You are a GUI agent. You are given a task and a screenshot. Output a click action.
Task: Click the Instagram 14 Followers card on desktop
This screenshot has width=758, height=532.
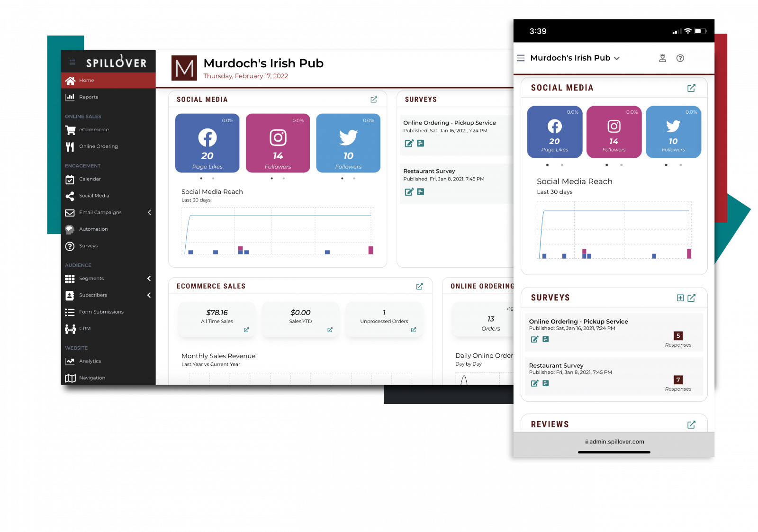[x=278, y=143]
